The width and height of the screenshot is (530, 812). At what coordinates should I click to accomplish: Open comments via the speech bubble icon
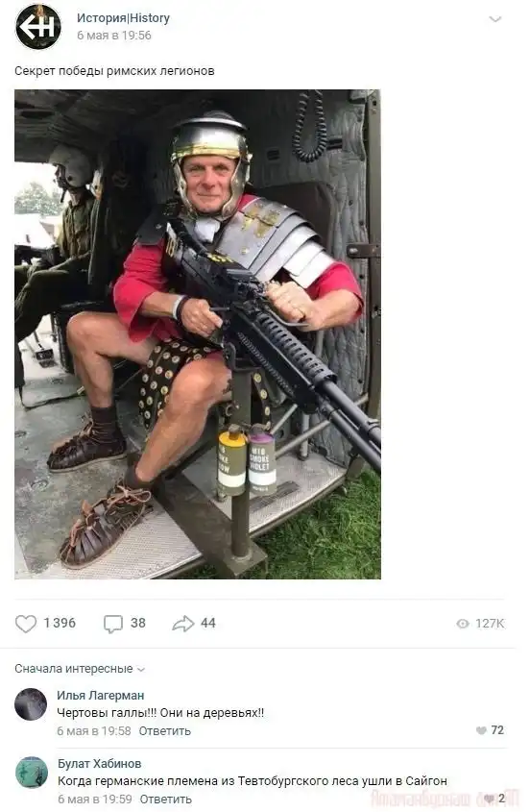pyautogui.click(x=113, y=624)
